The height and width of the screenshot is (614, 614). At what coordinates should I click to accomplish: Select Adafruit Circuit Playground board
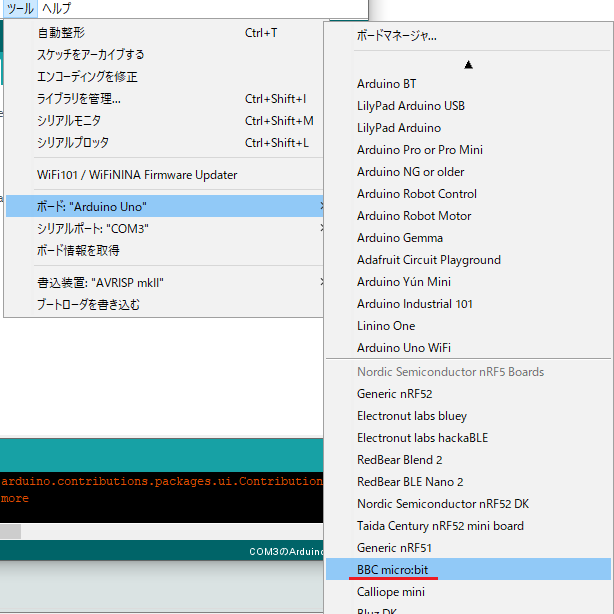click(468, 260)
